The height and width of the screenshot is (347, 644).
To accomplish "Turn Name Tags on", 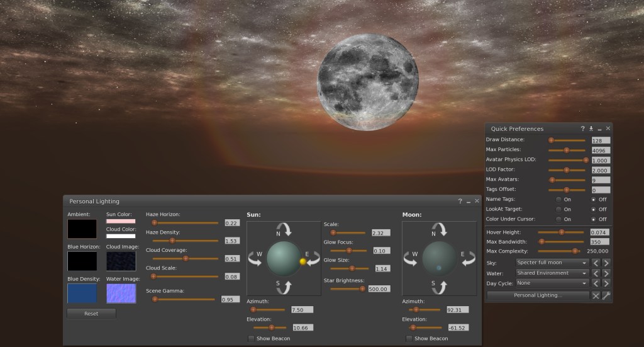I will (x=558, y=199).
